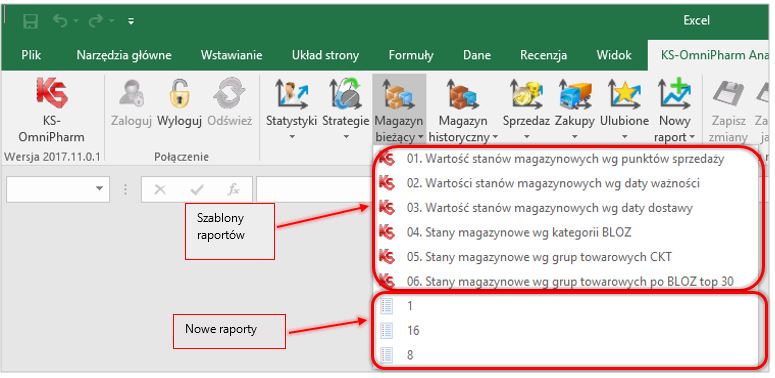This screenshot has height=378, width=775.
Task: Click the cancel X in formula bar
Action: 160,189
